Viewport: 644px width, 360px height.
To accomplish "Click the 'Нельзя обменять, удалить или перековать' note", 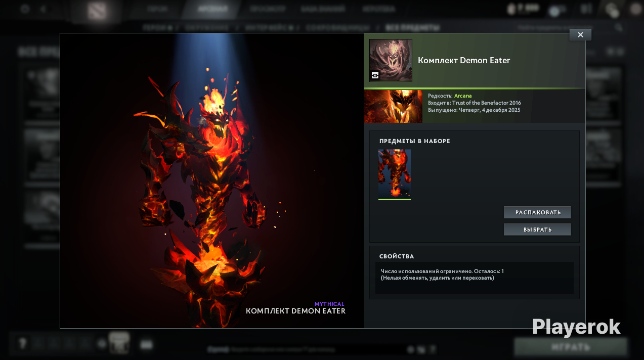I will pos(438,278).
